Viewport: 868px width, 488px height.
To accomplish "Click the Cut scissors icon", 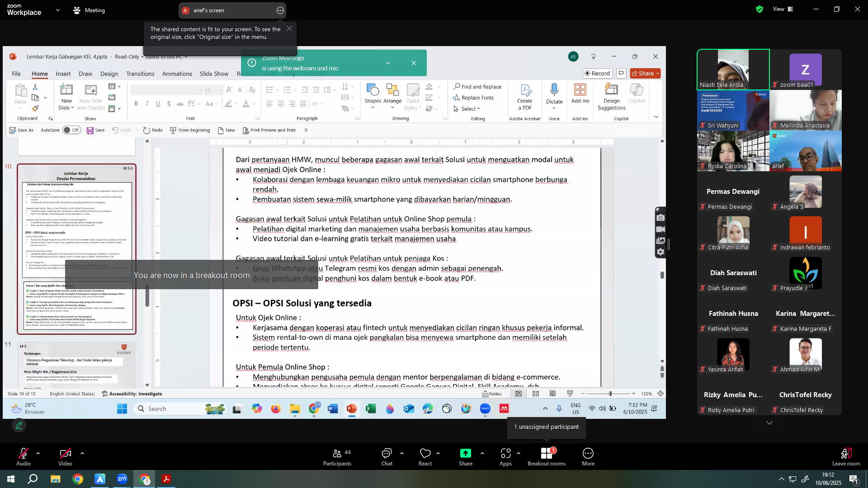I will pos(35,87).
